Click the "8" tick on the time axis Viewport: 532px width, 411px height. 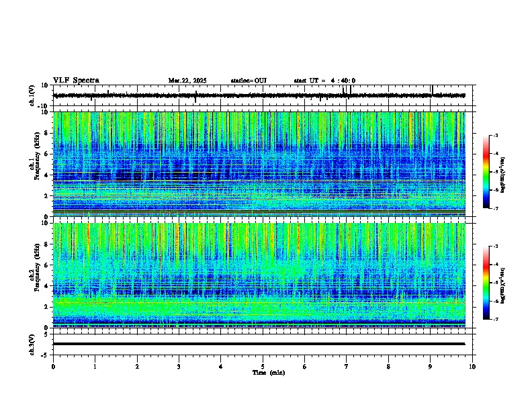[x=388, y=367]
